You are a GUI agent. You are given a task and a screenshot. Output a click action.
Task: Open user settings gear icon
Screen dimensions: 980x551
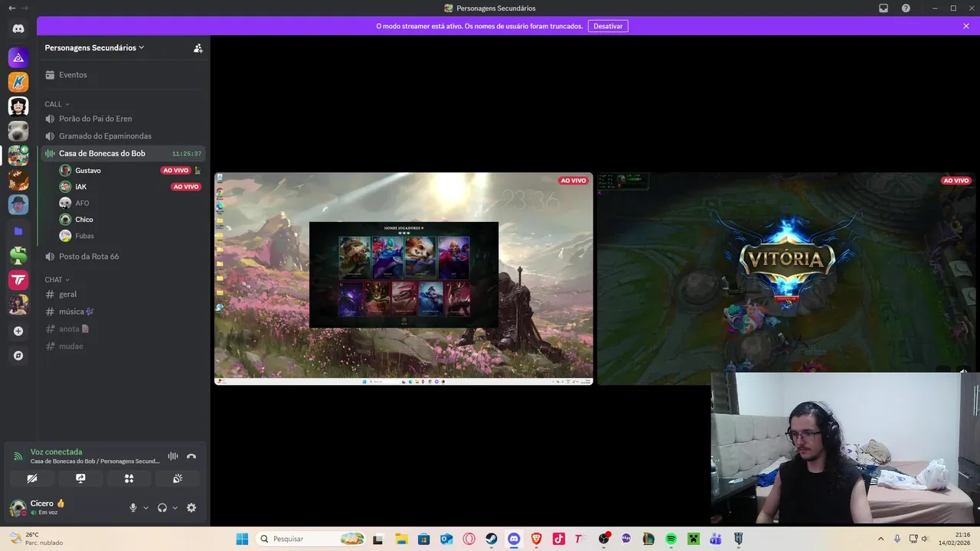click(x=191, y=507)
